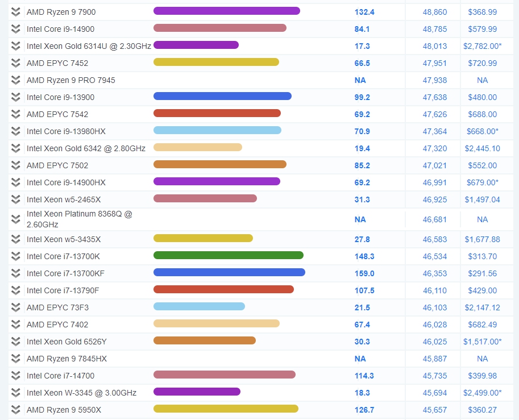519x420 pixels.
Task: Expand the Core i7-14700 row chevron
Action: pyautogui.click(x=15, y=376)
